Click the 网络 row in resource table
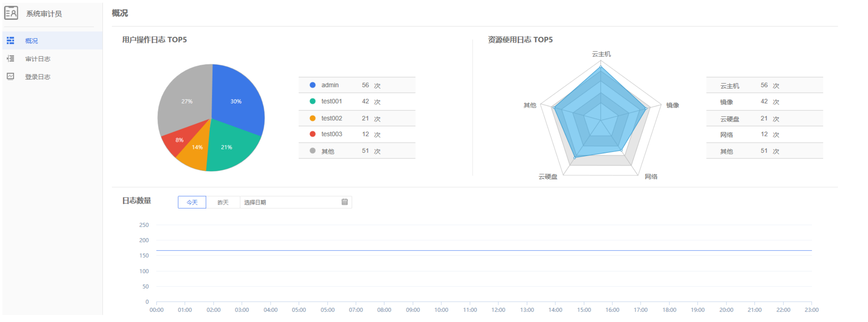This screenshot has height=322, width=868. pos(765,134)
